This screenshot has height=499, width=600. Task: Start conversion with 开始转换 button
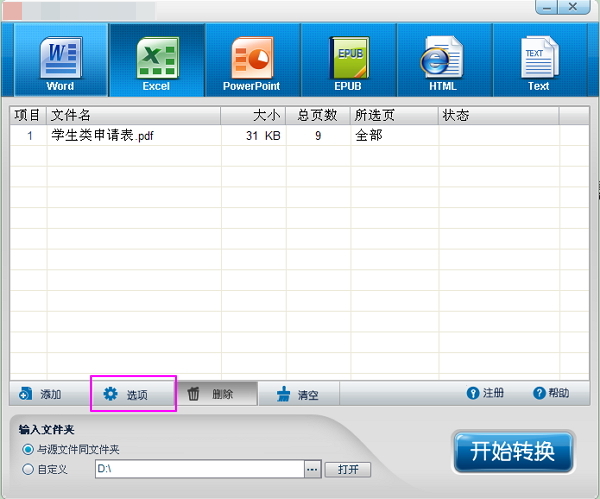coord(513,452)
